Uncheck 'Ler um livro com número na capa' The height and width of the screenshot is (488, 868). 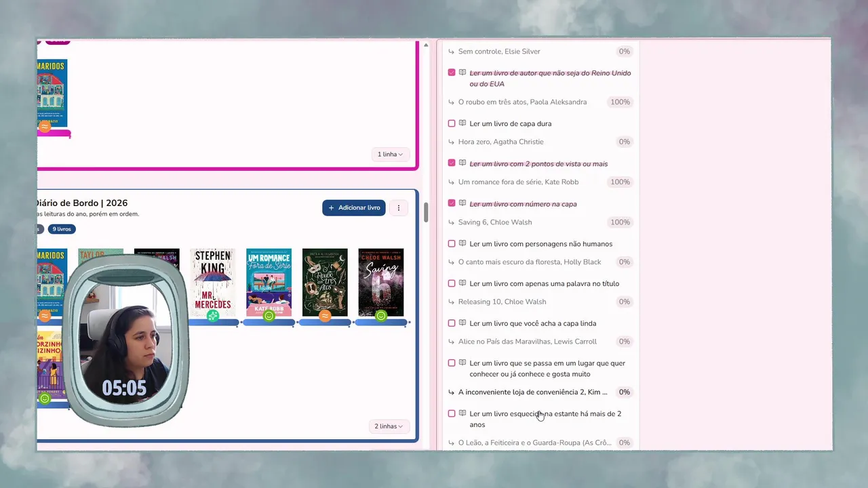pos(452,203)
